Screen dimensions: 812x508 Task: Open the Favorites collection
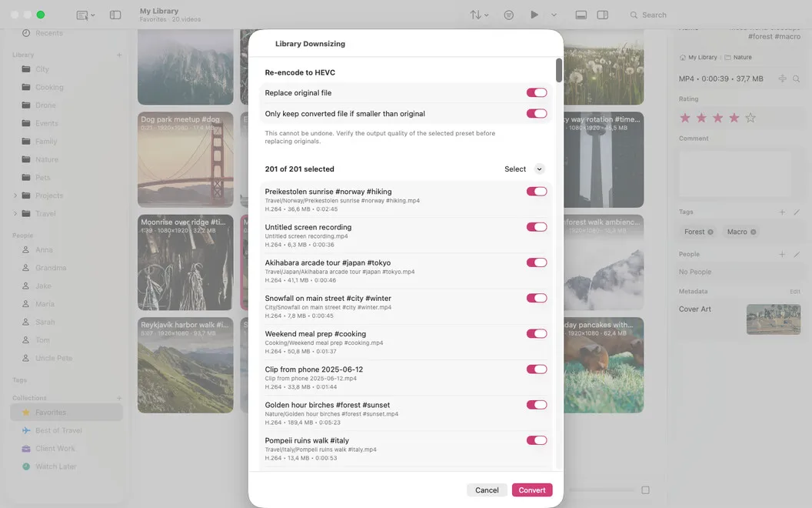pyautogui.click(x=66, y=413)
